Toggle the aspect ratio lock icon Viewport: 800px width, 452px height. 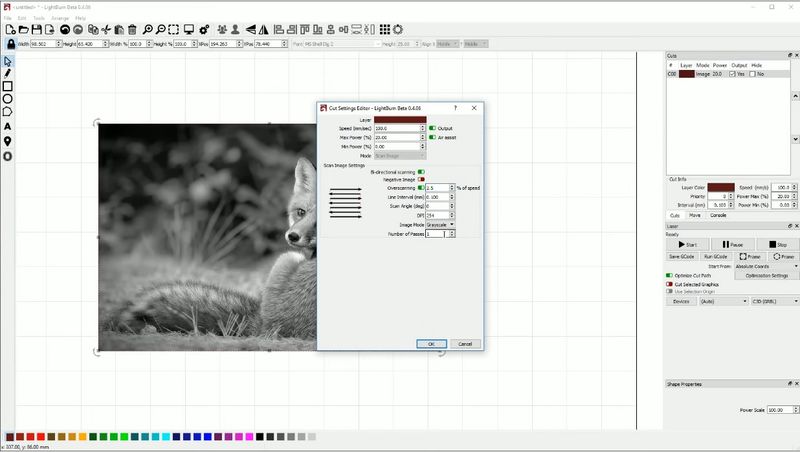click(11, 44)
